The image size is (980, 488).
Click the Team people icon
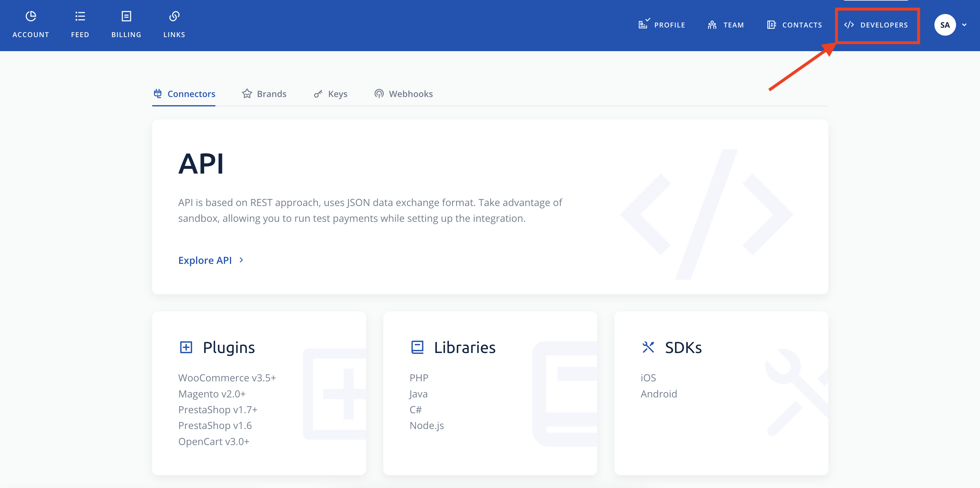point(712,25)
